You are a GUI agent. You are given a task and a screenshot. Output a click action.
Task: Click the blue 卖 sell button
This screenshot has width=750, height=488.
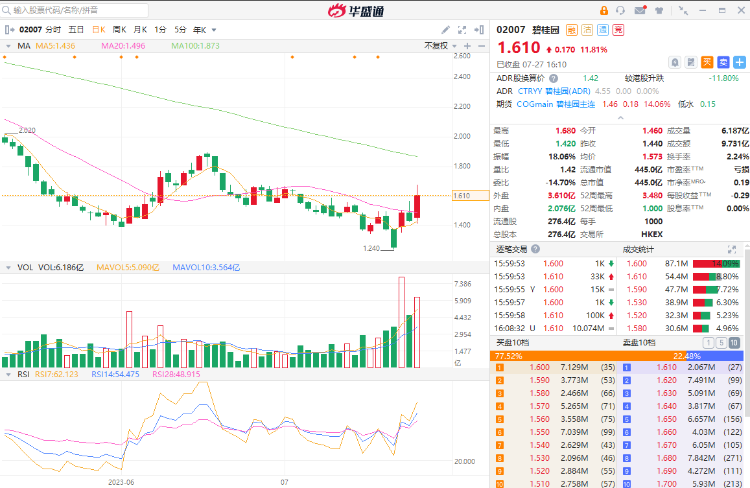coord(723,62)
